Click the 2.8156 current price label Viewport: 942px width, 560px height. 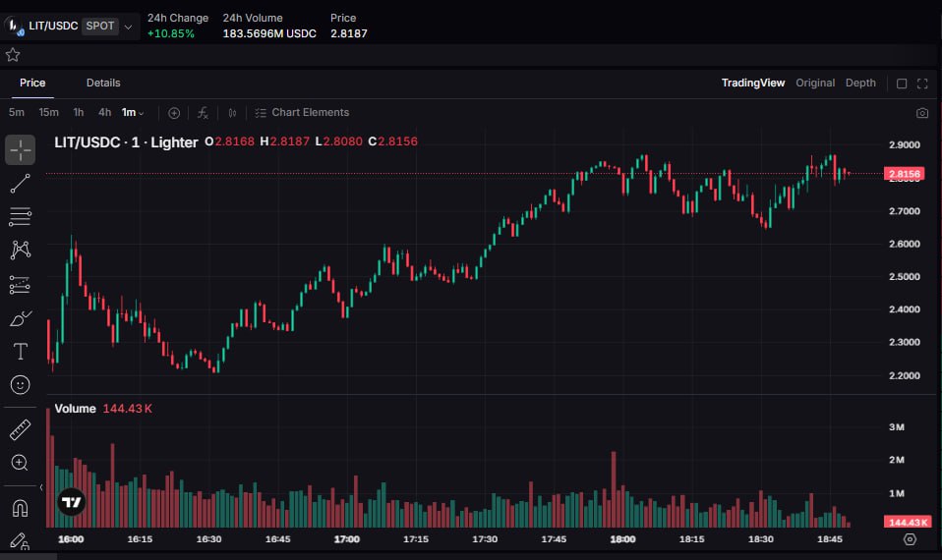coord(903,174)
